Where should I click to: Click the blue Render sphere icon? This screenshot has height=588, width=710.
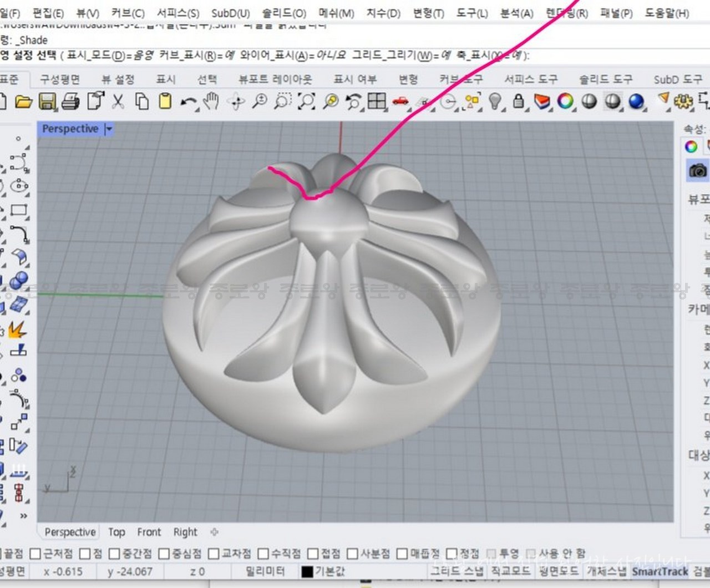(636, 102)
